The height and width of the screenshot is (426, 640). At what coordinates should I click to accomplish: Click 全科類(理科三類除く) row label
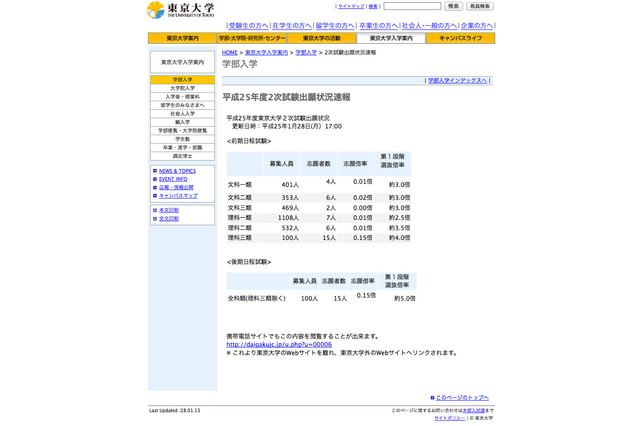(256, 298)
